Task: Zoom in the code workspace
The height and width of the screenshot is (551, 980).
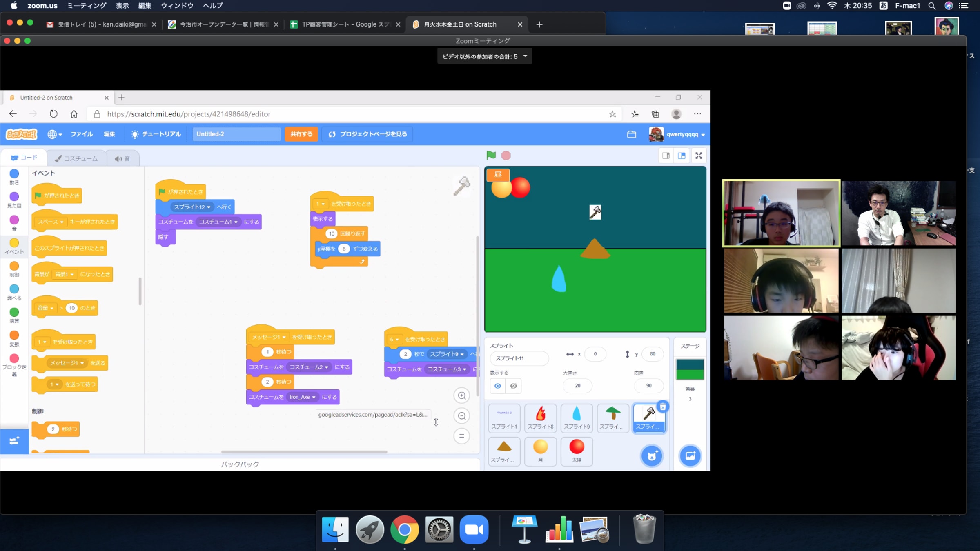Action: click(462, 395)
